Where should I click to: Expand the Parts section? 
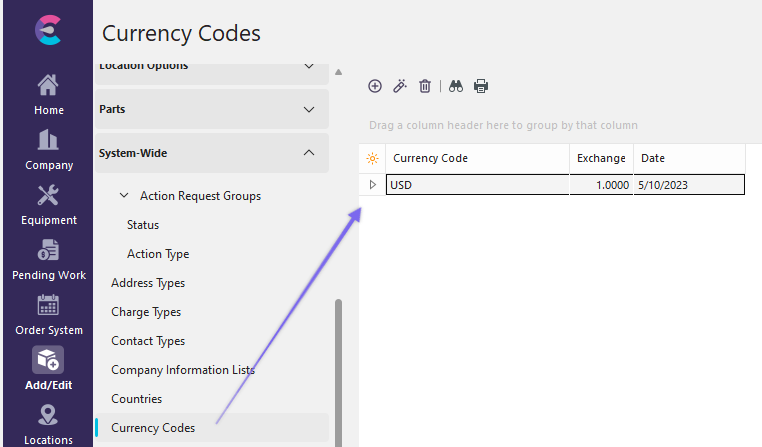click(309, 109)
